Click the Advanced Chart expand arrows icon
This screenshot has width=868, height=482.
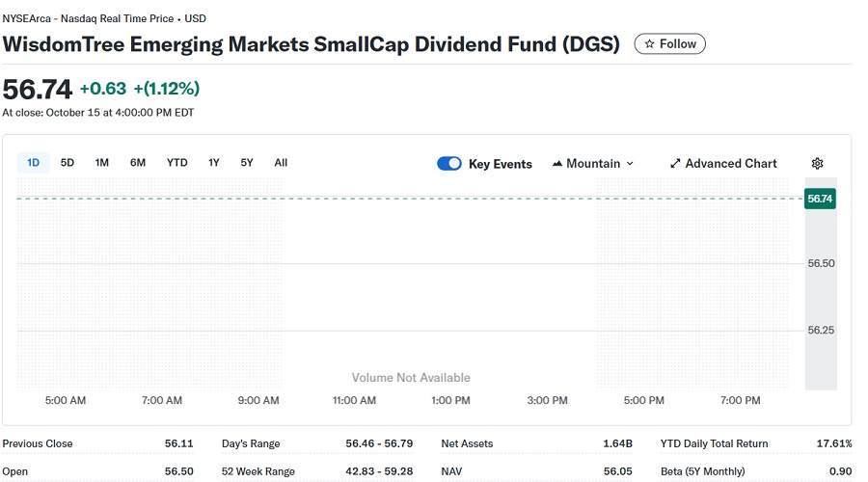click(675, 163)
